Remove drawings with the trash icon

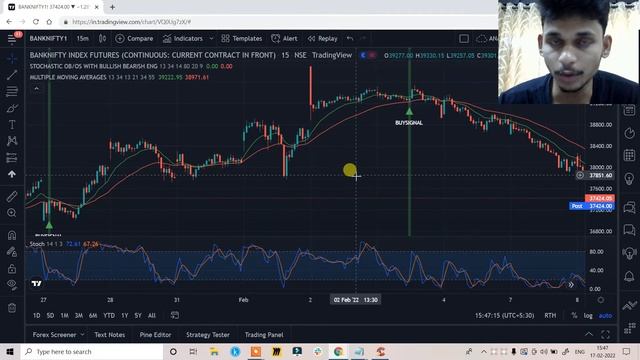click(12, 307)
